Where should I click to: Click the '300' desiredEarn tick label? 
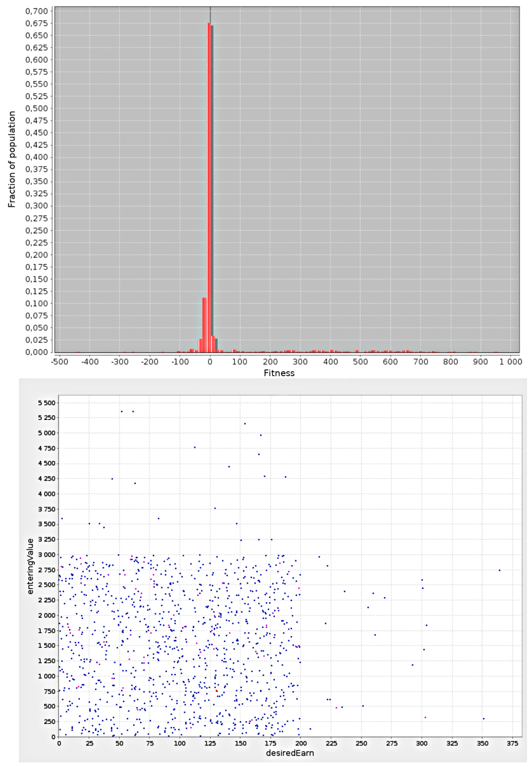(422, 743)
